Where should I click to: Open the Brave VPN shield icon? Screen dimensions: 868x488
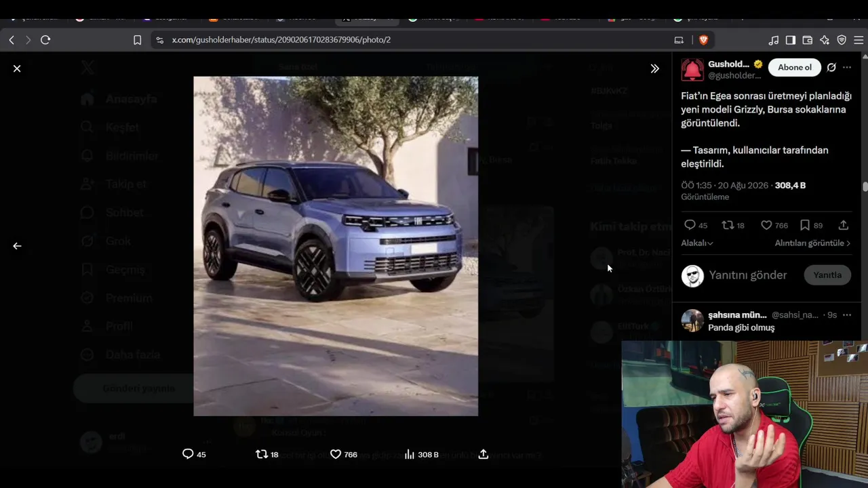[x=842, y=40]
